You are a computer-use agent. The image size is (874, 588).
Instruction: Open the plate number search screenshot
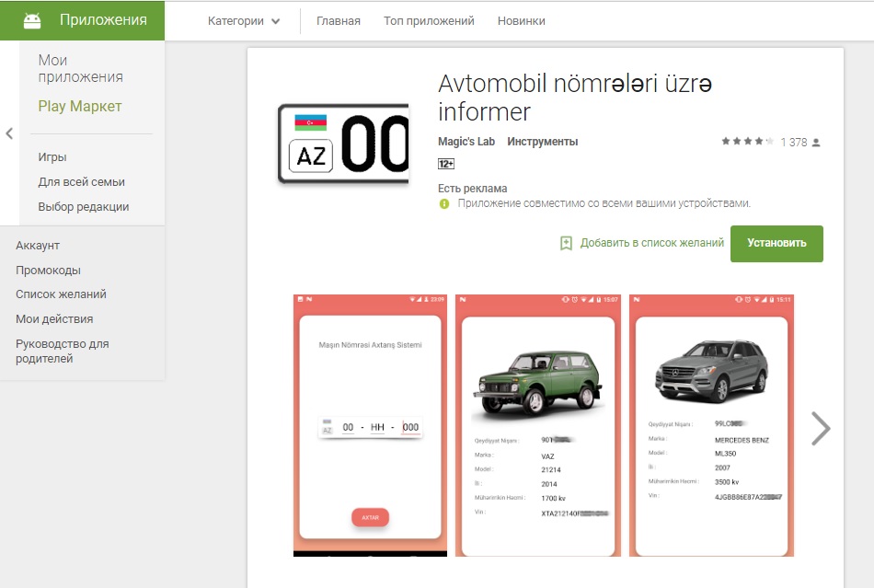[x=370, y=425]
